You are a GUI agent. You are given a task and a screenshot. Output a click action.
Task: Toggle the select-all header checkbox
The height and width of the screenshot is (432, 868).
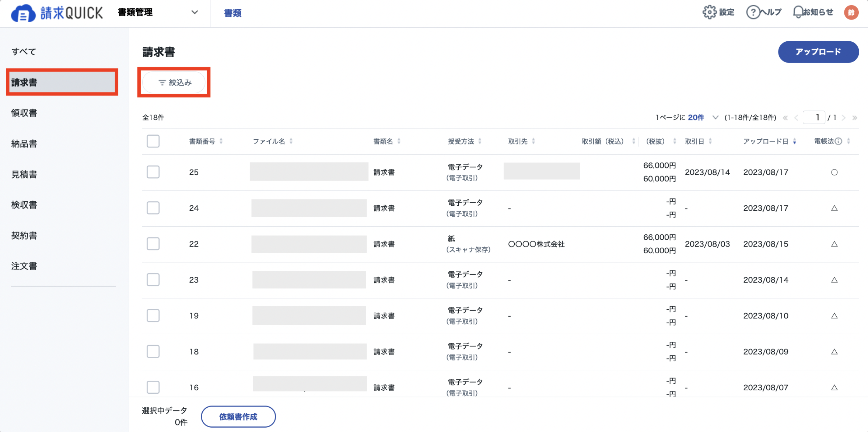click(153, 141)
